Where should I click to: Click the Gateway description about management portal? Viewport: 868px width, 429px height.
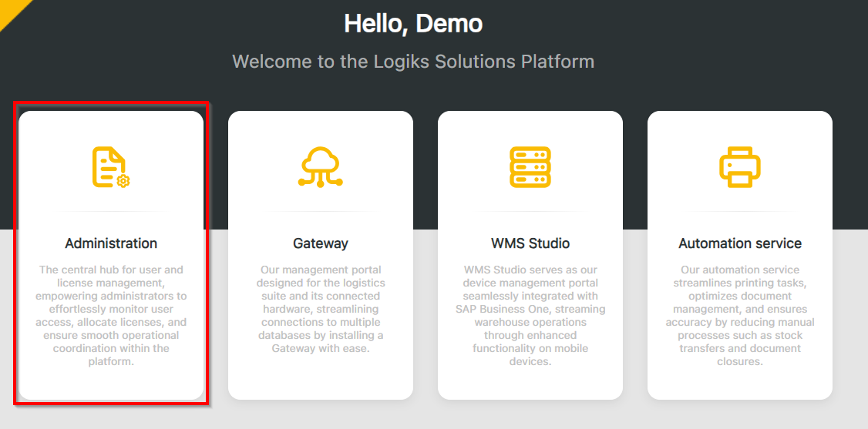point(321,310)
